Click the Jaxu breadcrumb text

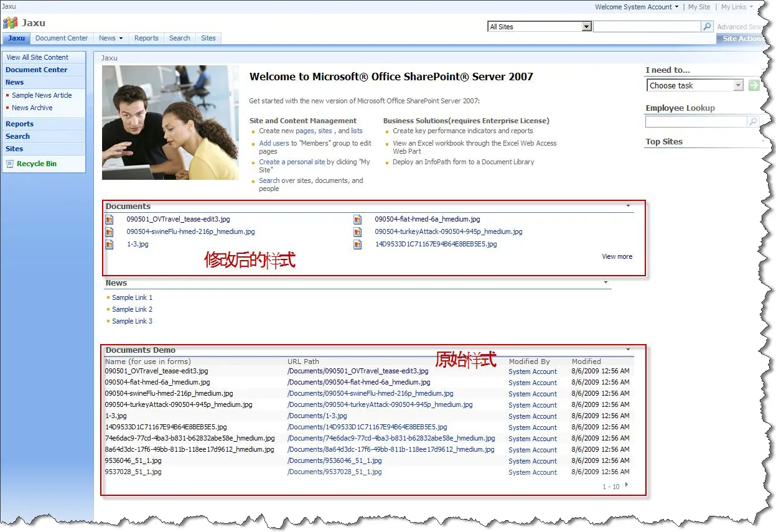pyautogui.click(x=109, y=58)
